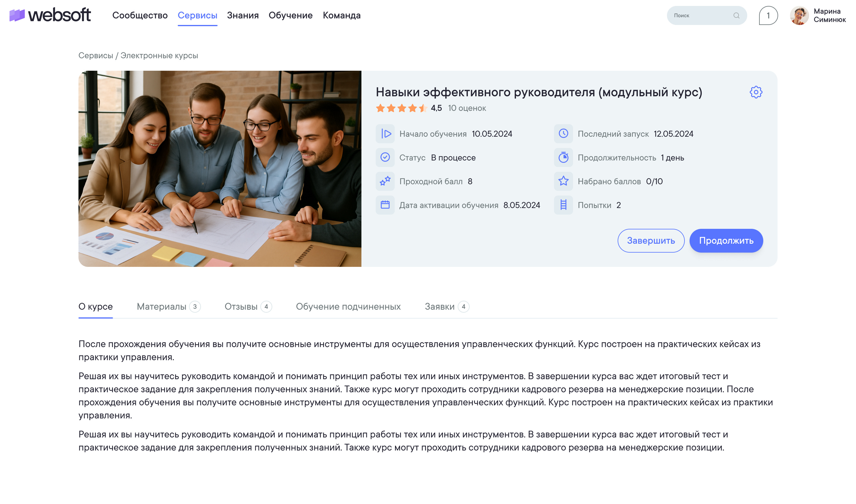Click the five-star course rating

(402, 108)
